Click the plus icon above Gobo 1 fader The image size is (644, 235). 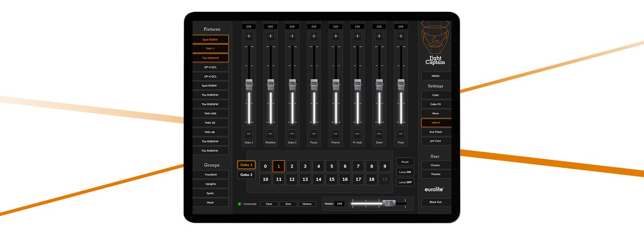tap(249, 36)
